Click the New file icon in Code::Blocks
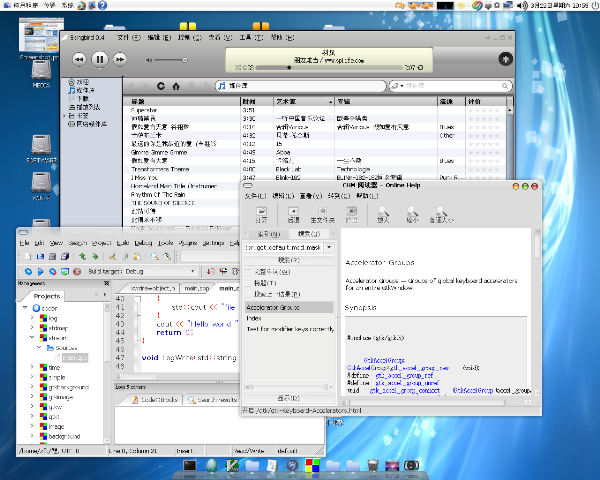 coord(28,256)
